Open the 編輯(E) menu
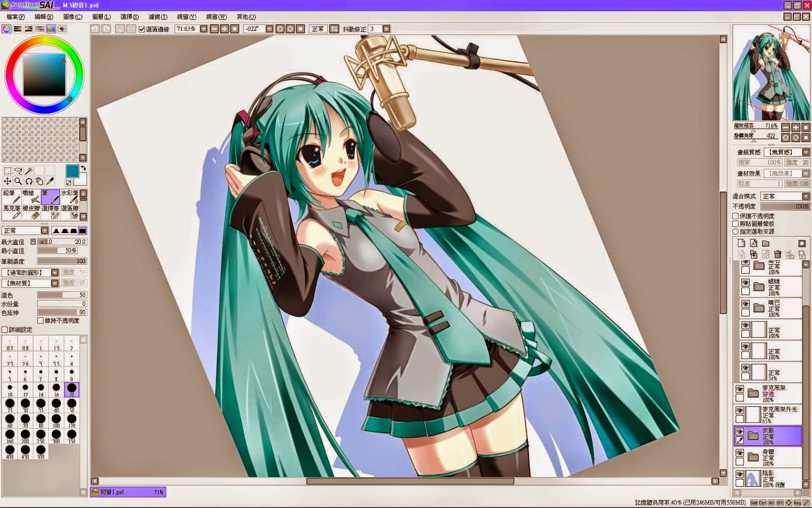 (x=44, y=17)
